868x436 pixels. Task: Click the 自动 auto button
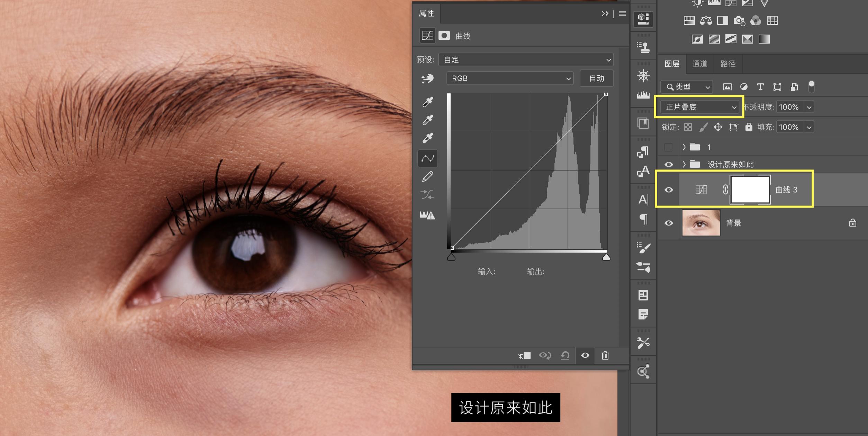[596, 78]
